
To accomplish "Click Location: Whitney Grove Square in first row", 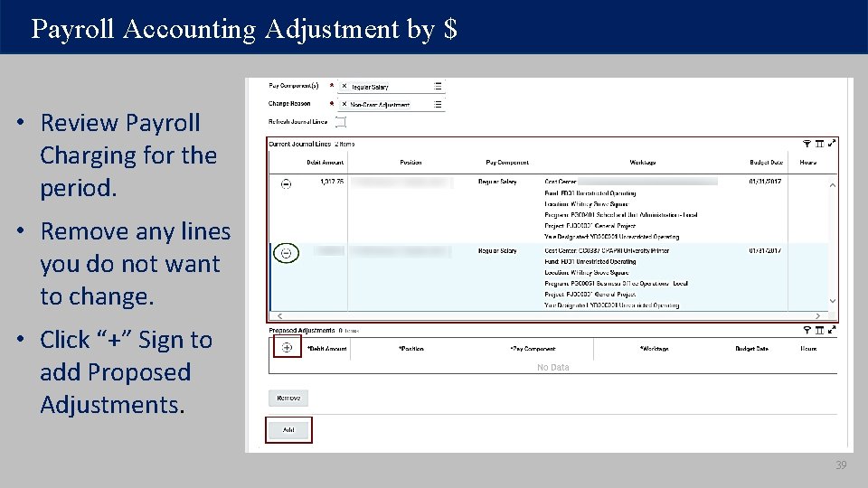I will [587, 204].
